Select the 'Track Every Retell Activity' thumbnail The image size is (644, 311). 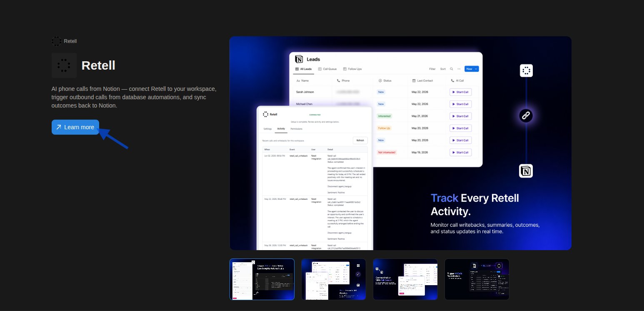point(334,279)
